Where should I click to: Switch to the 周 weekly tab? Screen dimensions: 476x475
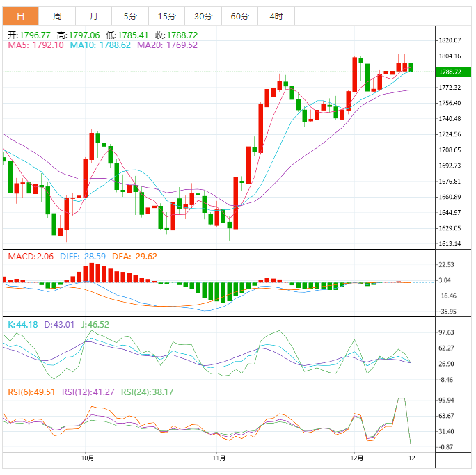57,16
